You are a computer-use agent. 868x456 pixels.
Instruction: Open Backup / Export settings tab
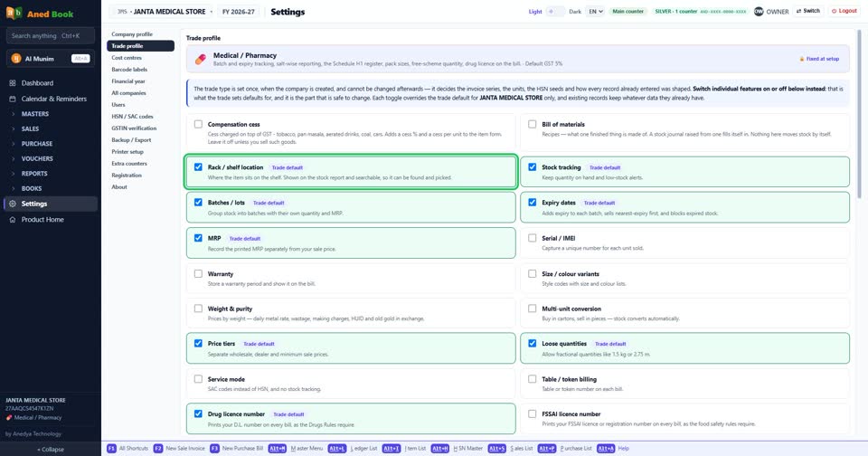(x=140, y=139)
